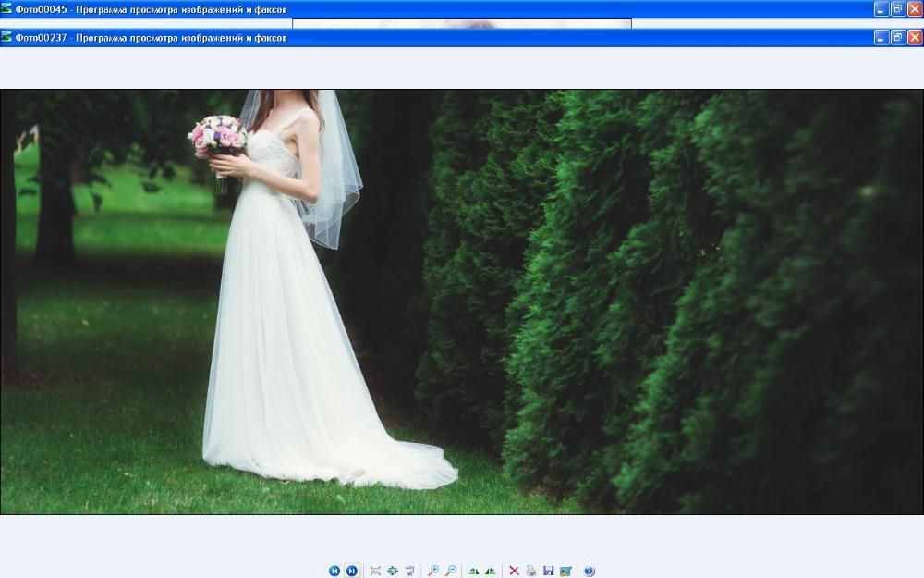Select the Best Fit view icon
Screen dimensions: 924x578
[375, 571]
